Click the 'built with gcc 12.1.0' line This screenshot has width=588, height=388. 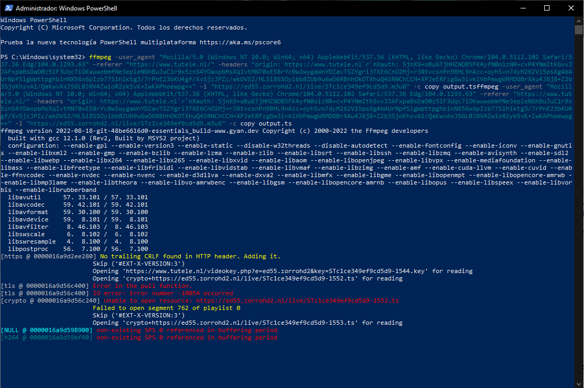coord(103,138)
